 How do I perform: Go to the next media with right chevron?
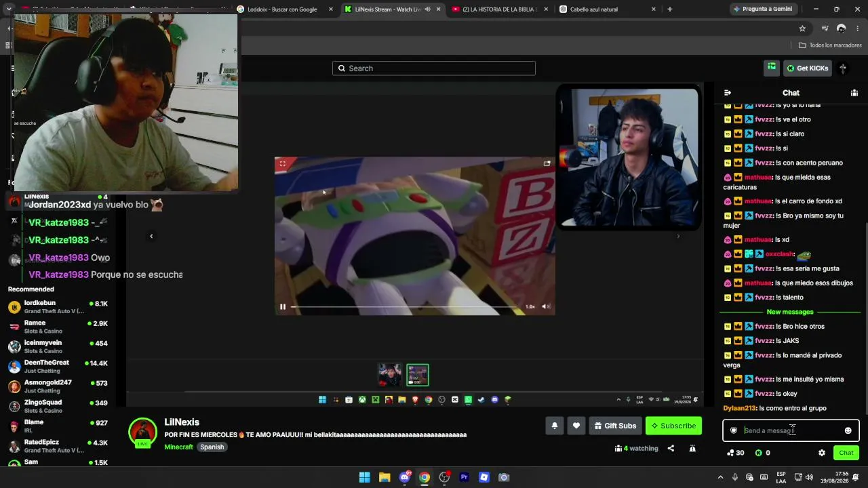click(678, 236)
